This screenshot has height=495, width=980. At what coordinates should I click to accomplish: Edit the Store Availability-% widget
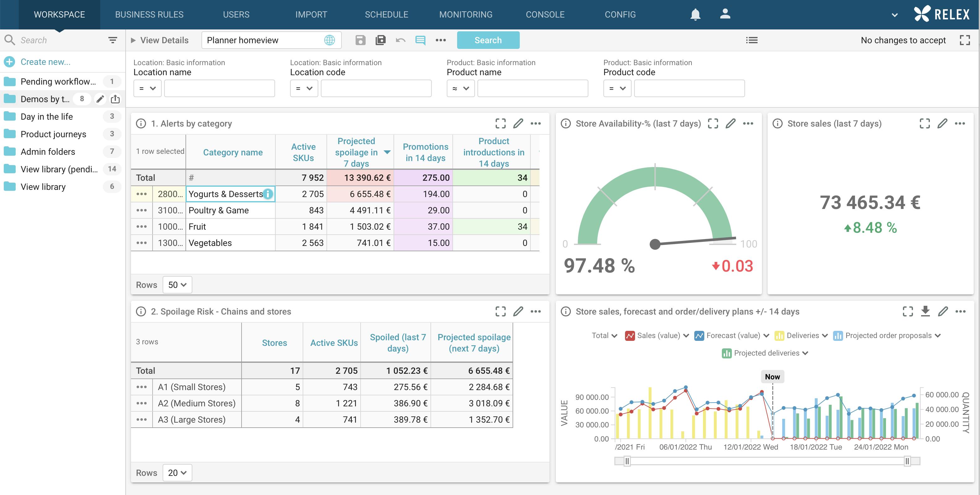[x=730, y=123]
